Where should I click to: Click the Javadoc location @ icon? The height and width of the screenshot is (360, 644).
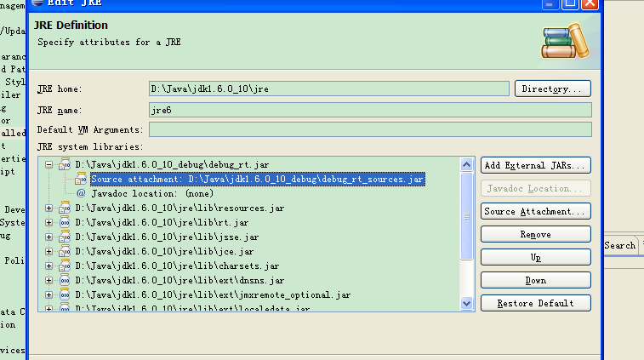(x=81, y=193)
